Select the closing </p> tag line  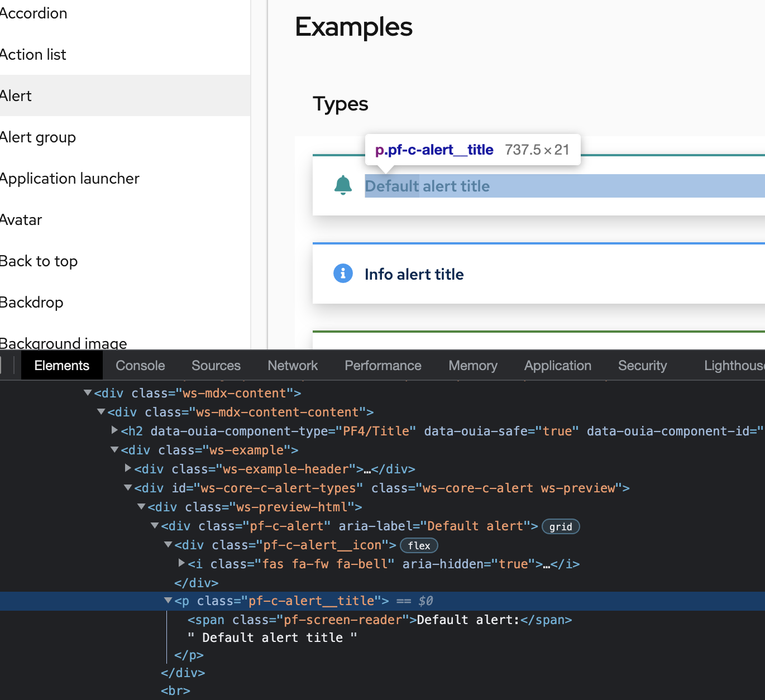pyautogui.click(x=189, y=655)
